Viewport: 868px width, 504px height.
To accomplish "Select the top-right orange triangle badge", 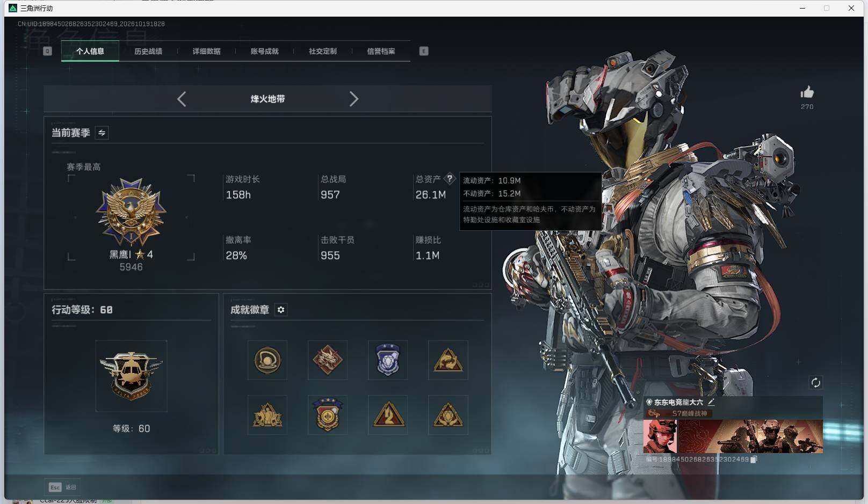I will click(448, 360).
